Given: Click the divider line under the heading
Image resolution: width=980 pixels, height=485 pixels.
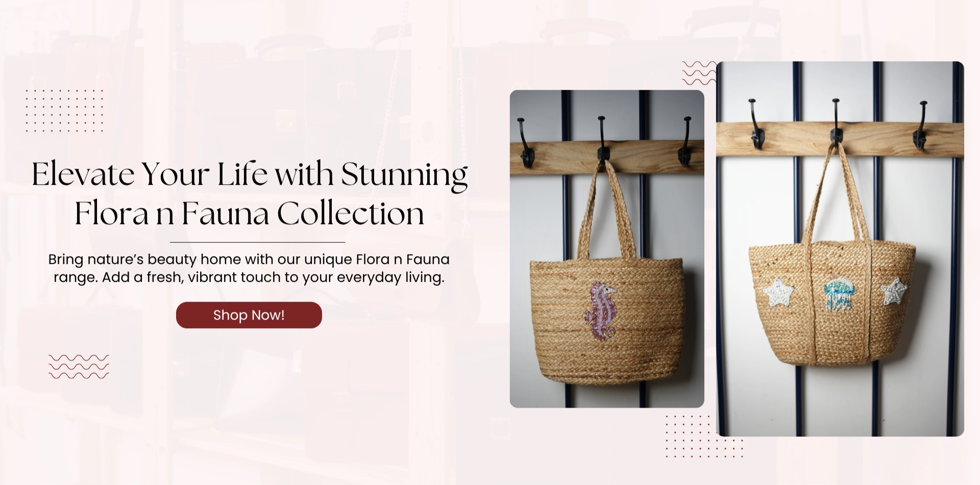Looking at the screenshot, I should coord(258,242).
